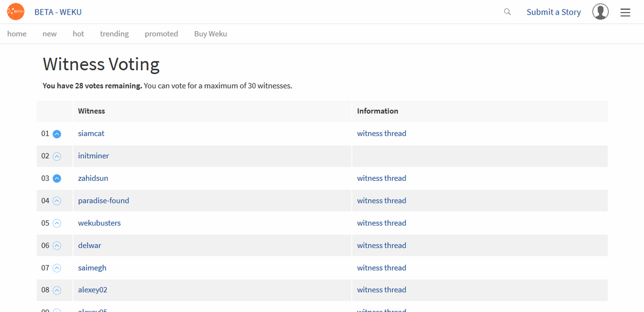Open the user profile avatar

(x=600, y=12)
